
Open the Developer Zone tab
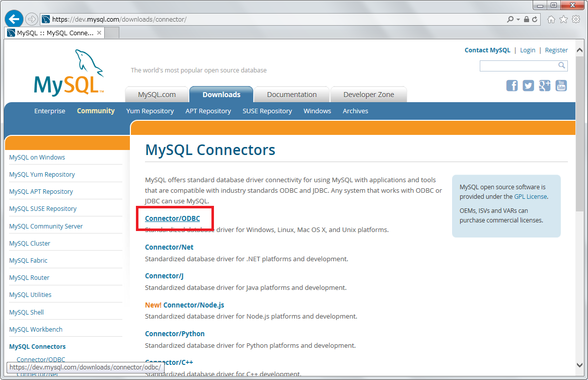[x=368, y=95]
